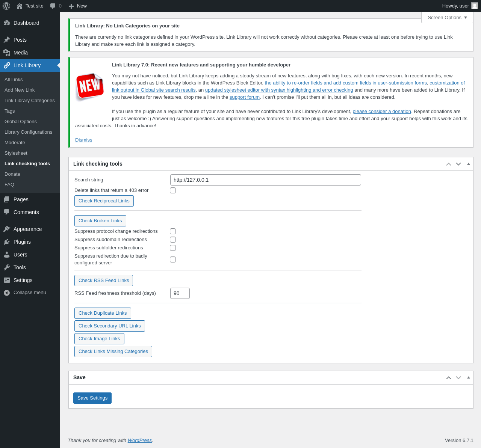Screen dimensions: 481x448
Task: Focus the RSS Feed freshness threshold field
Action: pos(180,293)
